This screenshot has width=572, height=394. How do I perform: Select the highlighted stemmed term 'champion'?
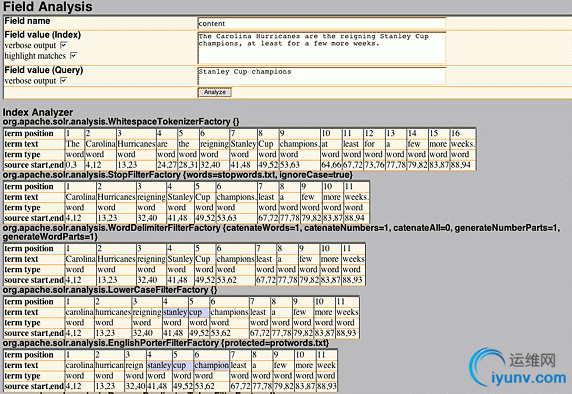(x=211, y=365)
